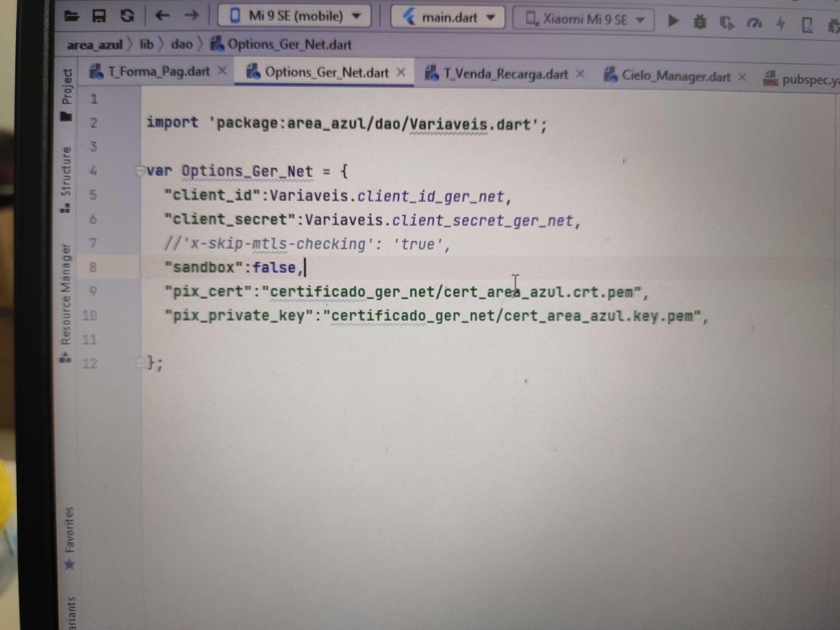Screen dimensions: 840x630
Task: Click lib in the breadcrumb
Action: 147,45
